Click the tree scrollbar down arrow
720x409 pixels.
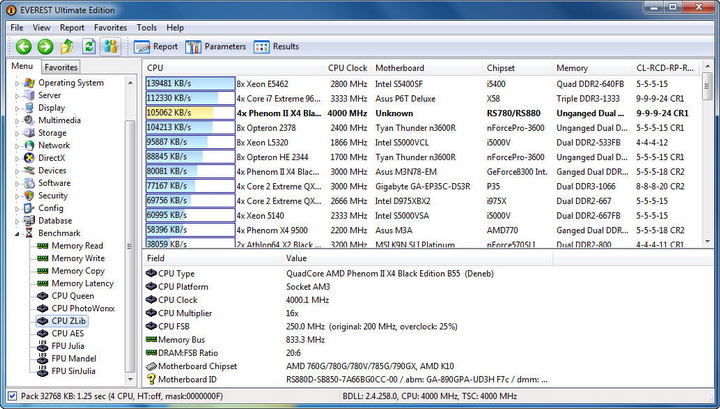(130, 379)
